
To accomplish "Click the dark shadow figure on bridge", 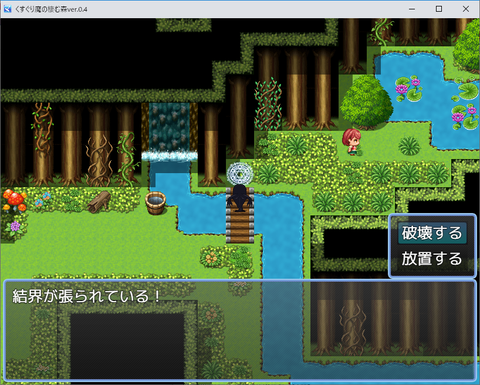I will coord(240,198).
